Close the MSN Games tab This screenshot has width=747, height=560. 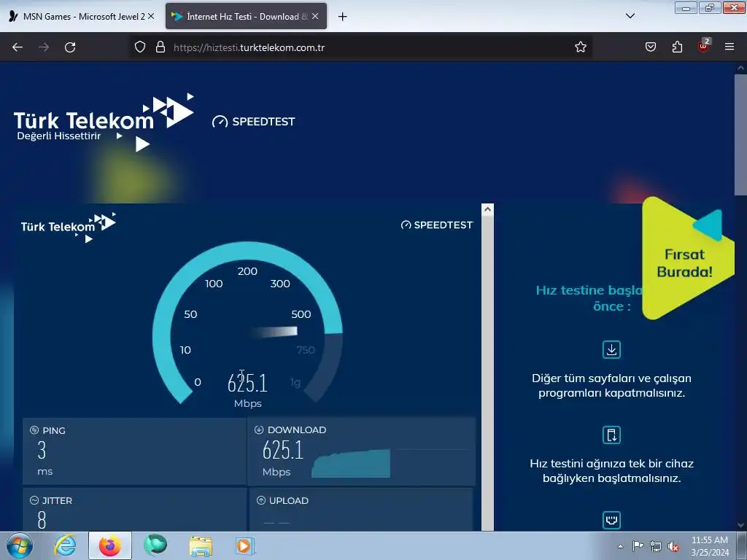(x=151, y=16)
